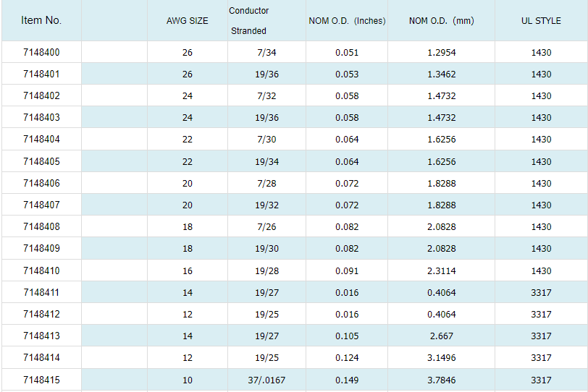Select the 0.053 inches diameter value
Viewport: 588px width, 392px height.
tap(347, 74)
